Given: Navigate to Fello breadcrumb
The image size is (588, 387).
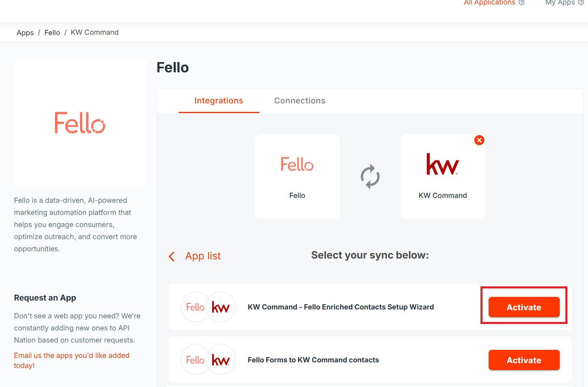Looking at the screenshot, I should (x=52, y=33).
